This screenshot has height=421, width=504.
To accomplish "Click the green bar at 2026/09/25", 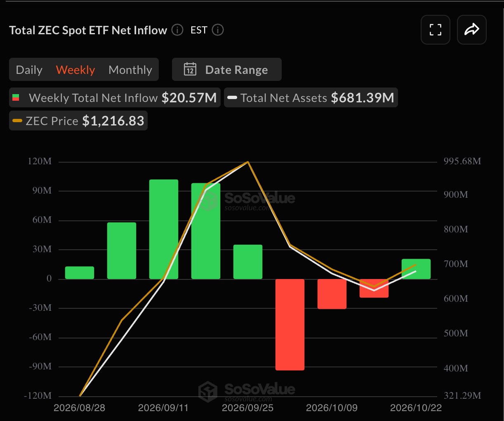I will tap(248, 262).
